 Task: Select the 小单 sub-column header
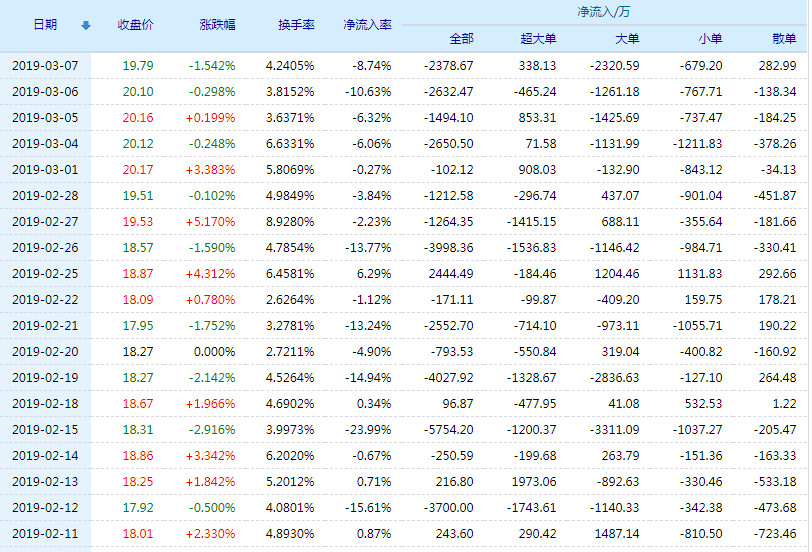[x=710, y=39]
